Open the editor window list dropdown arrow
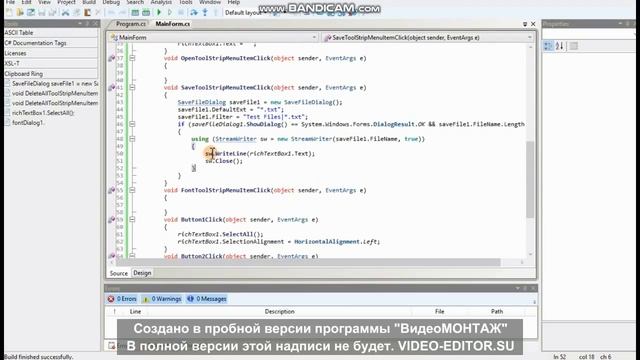 coord(525,24)
